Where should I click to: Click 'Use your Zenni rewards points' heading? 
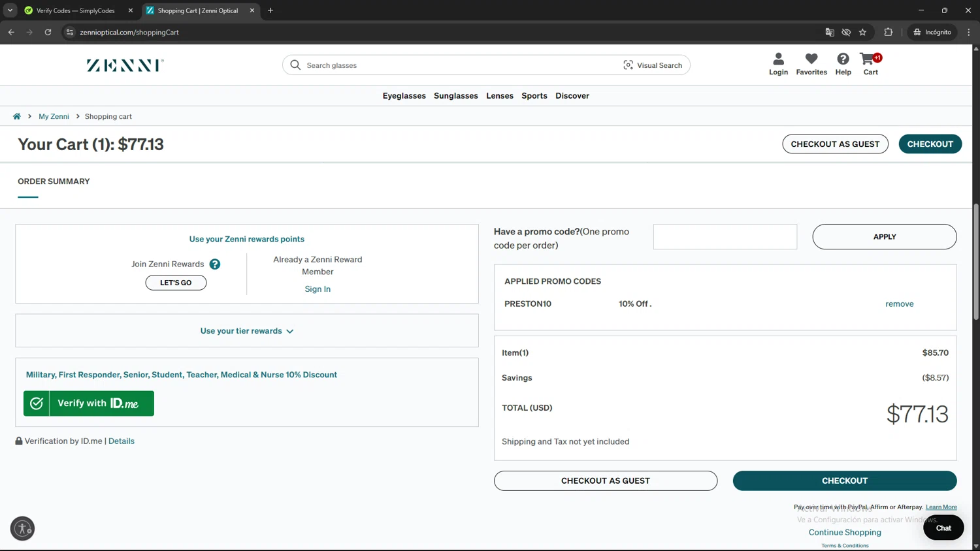(247, 239)
